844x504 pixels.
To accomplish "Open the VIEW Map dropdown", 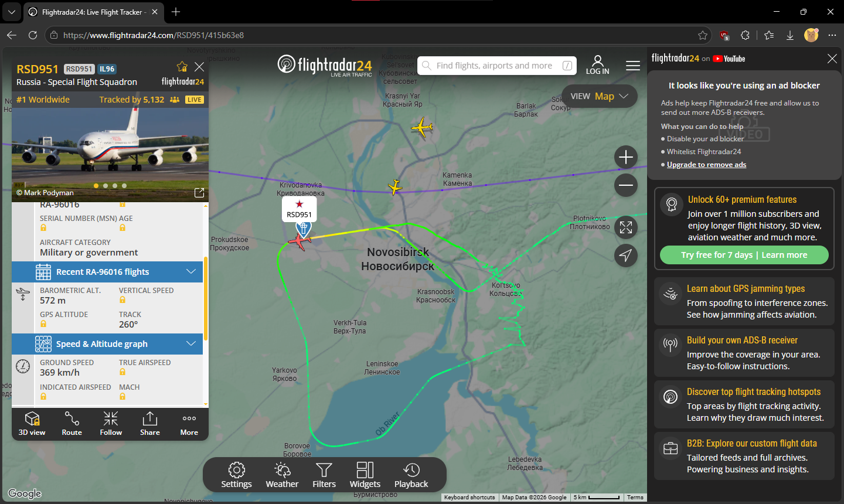I will pos(600,96).
